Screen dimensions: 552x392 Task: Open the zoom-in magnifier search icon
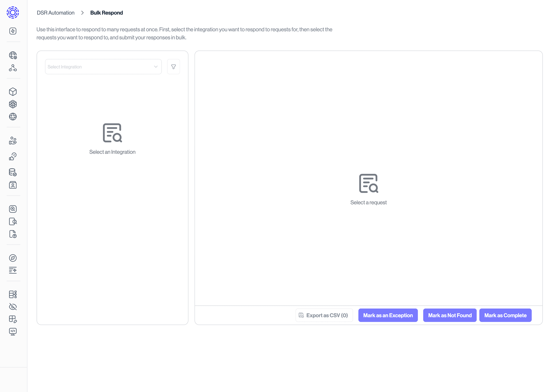point(13,209)
